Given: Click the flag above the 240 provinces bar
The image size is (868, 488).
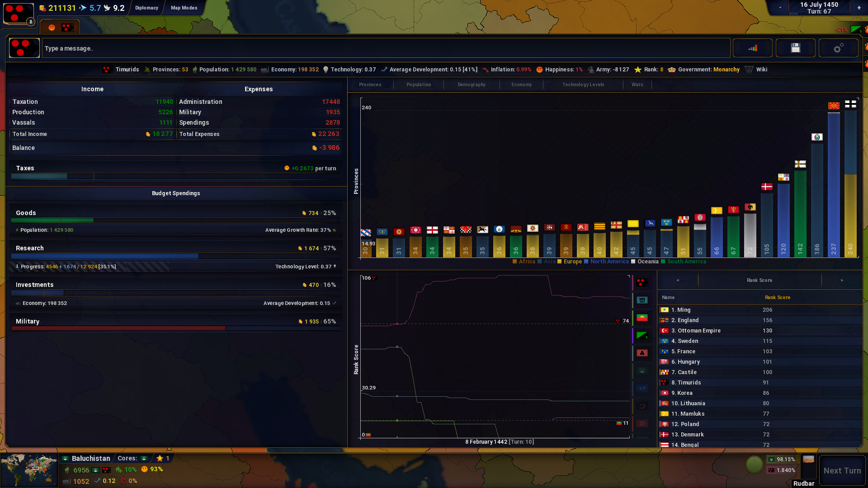Looking at the screenshot, I should click(850, 104).
